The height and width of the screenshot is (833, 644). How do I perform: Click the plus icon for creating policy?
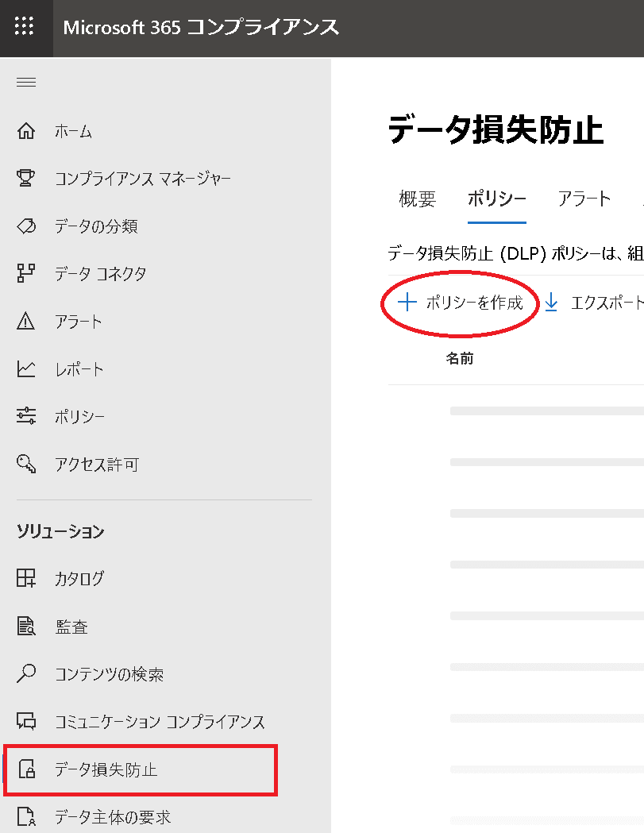pos(407,303)
